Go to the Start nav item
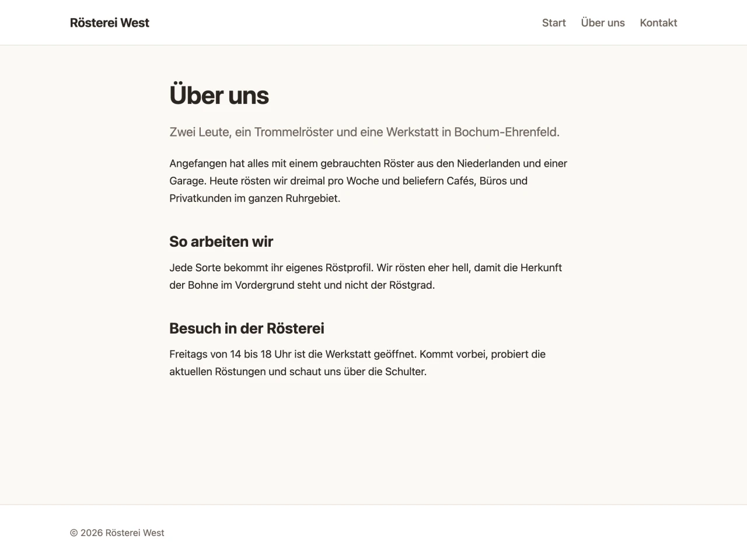The width and height of the screenshot is (747, 560). click(554, 23)
